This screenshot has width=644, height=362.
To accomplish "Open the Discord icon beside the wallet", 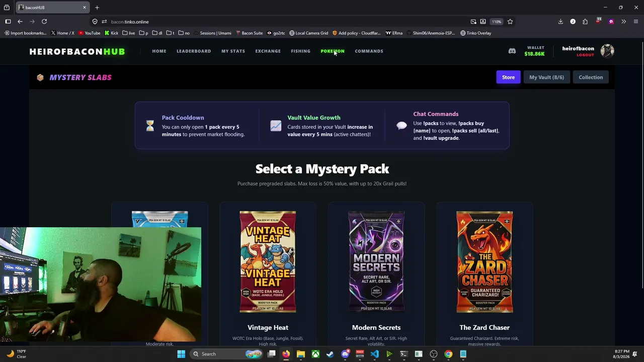I will [x=512, y=51].
